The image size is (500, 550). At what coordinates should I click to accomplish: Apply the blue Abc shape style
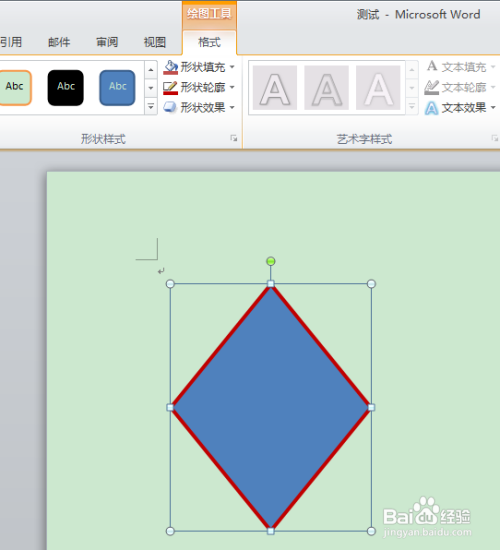tap(117, 88)
